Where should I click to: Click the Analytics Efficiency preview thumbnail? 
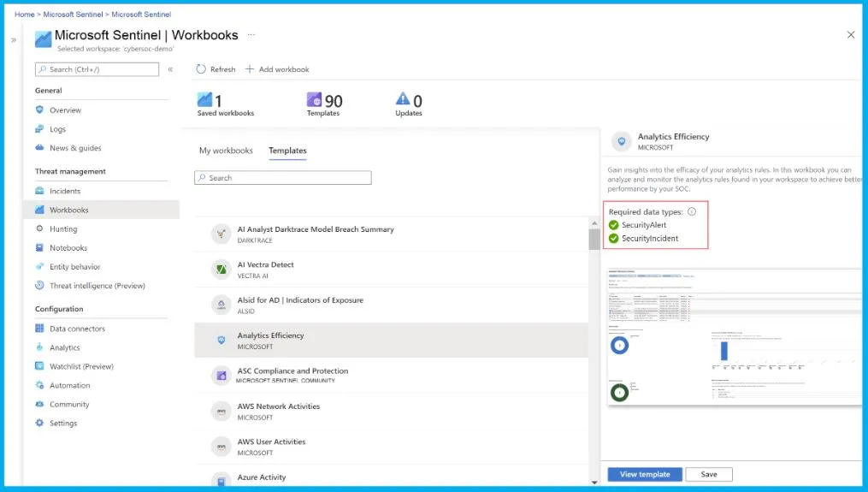click(735, 337)
